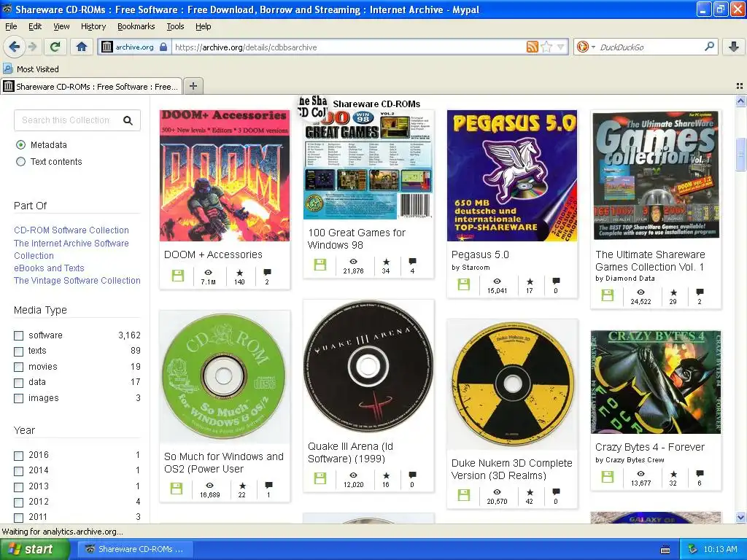Click the address bar URL field
The height and width of the screenshot is (560, 747).
[348, 47]
